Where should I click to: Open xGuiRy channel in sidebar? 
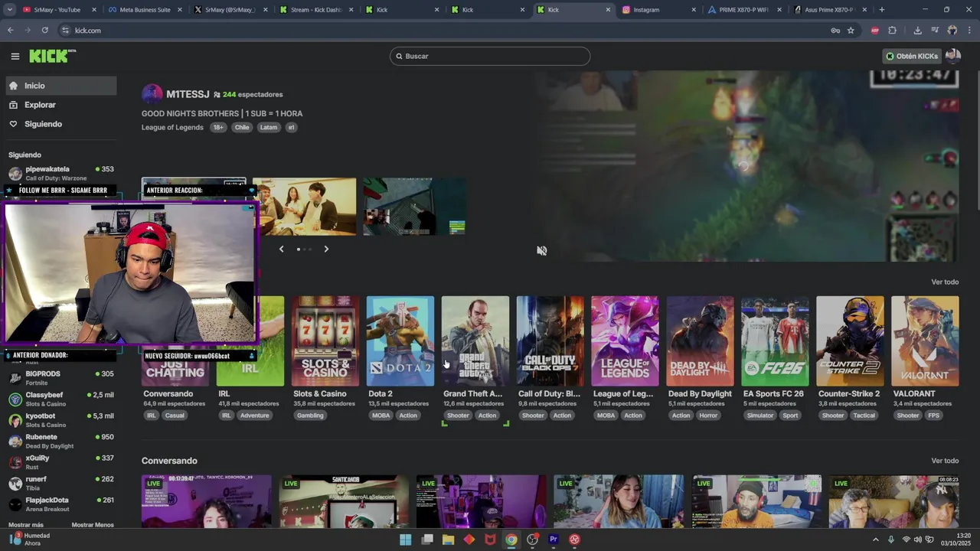tap(61, 462)
